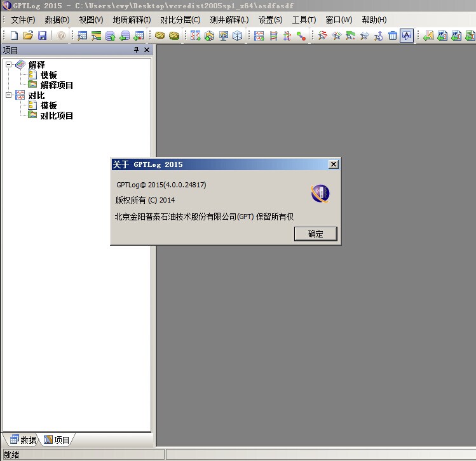
Task: Pin the 项目 panel with the pushpin
Action: [x=136, y=50]
